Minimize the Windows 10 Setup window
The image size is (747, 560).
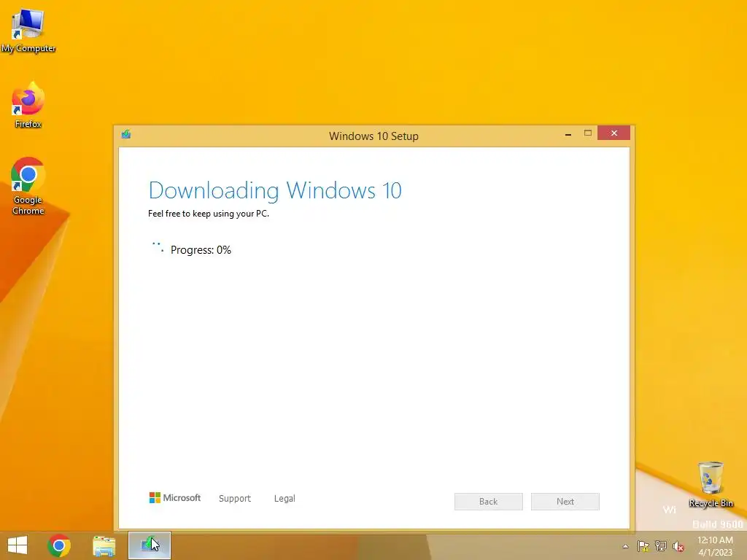point(568,134)
